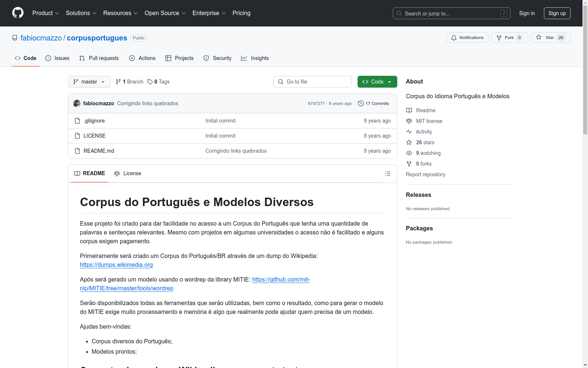Click the 'No releases published' text
Viewport: 588px width, 368px height.
tap(428, 209)
